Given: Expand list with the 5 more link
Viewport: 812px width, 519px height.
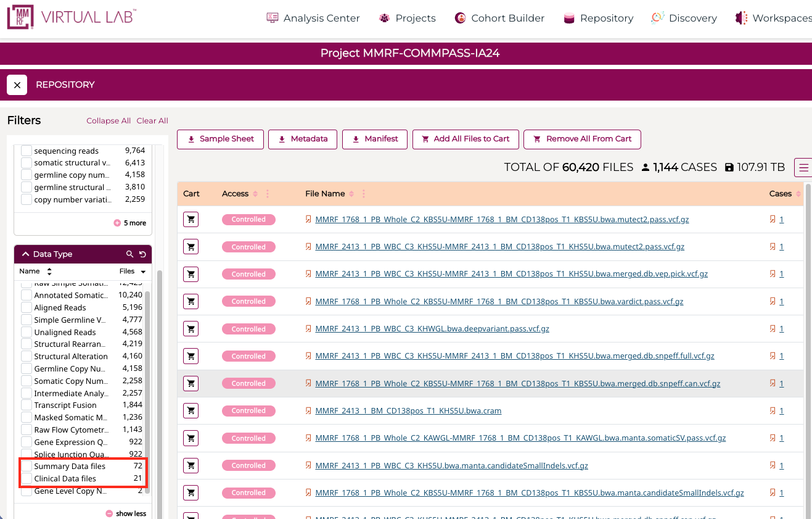Looking at the screenshot, I should (x=130, y=223).
